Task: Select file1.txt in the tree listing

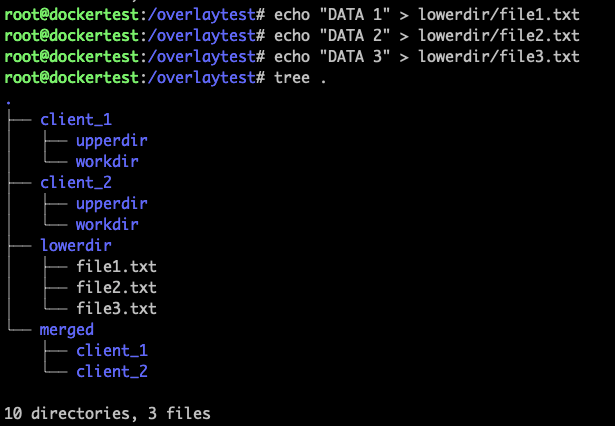Action: (x=116, y=267)
